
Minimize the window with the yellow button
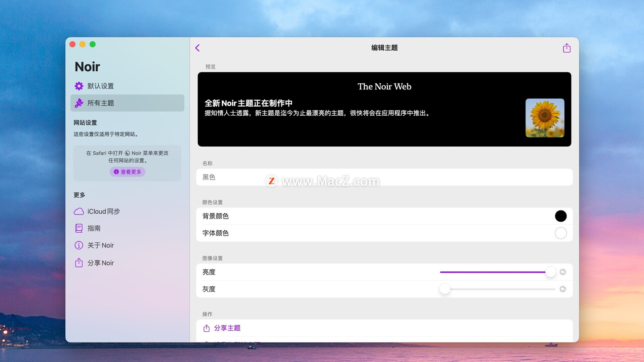(x=83, y=44)
